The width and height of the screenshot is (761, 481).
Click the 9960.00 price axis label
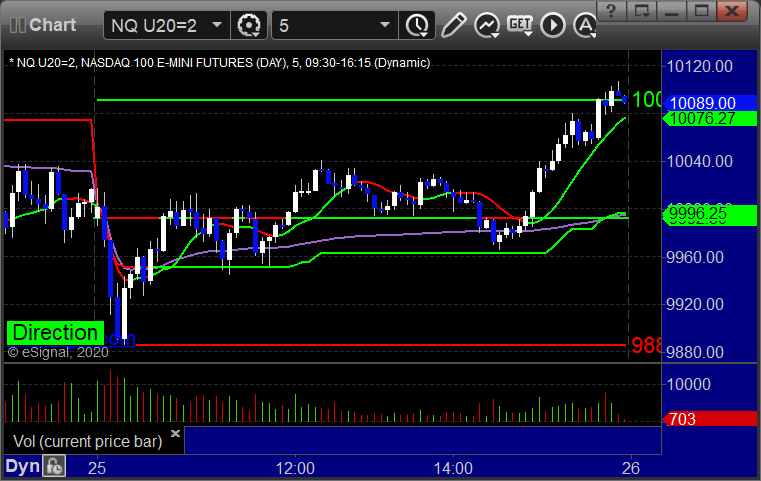(x=695, y=257)
